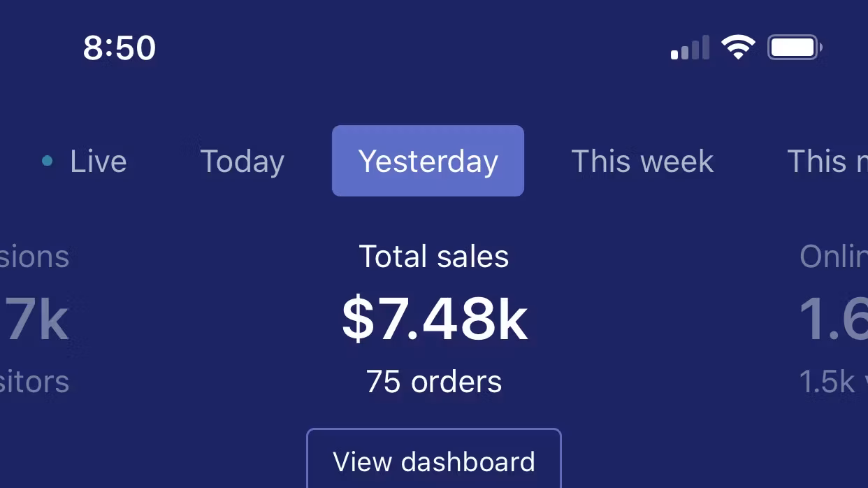868x488 pixels.
Task: Click the 1.6 value on right card
Action: coord(833,320)
